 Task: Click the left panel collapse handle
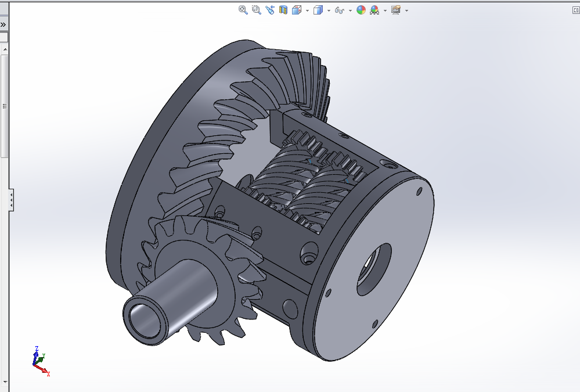[x=11, y=200]
